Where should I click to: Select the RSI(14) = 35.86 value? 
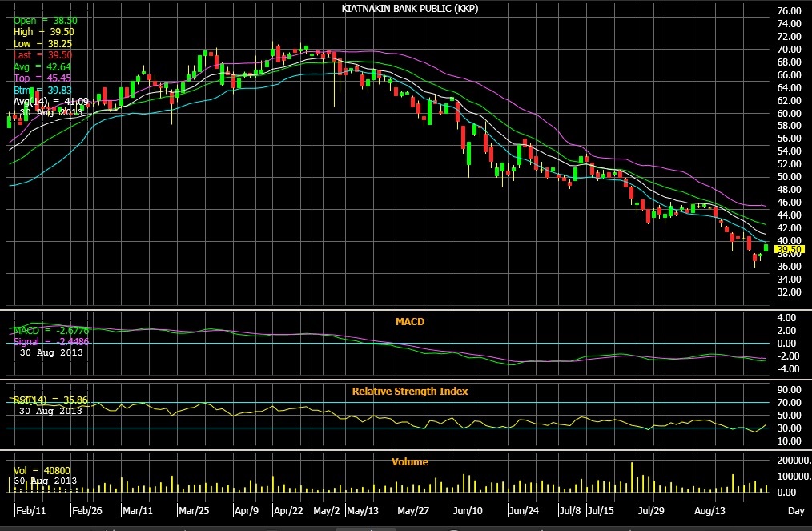pos(50,400)
